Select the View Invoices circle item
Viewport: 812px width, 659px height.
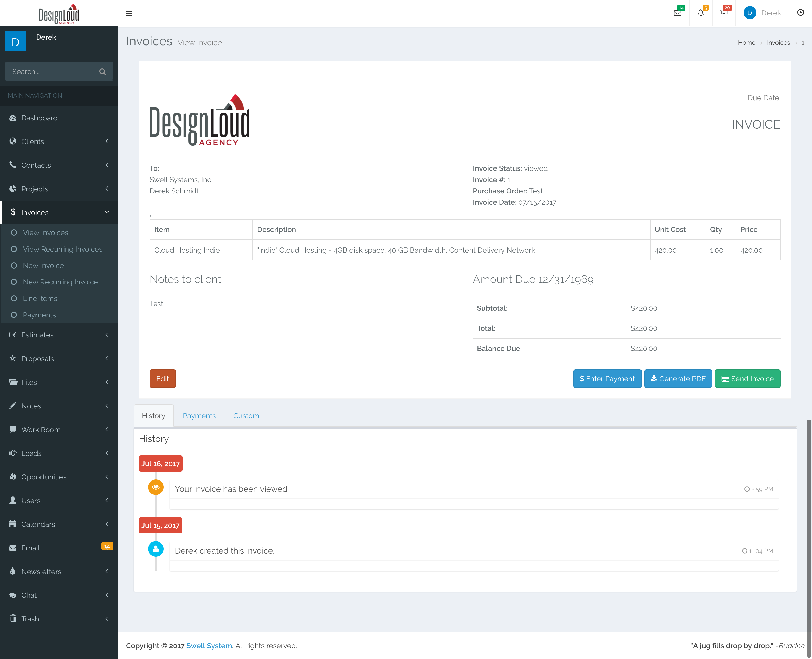(45, 232)
